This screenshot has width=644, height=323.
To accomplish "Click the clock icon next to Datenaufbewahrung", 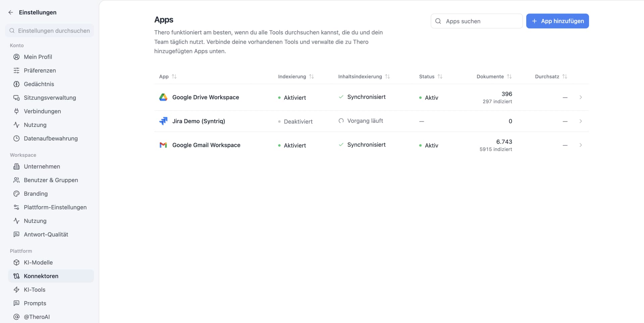I will click(x=16, y=138).
